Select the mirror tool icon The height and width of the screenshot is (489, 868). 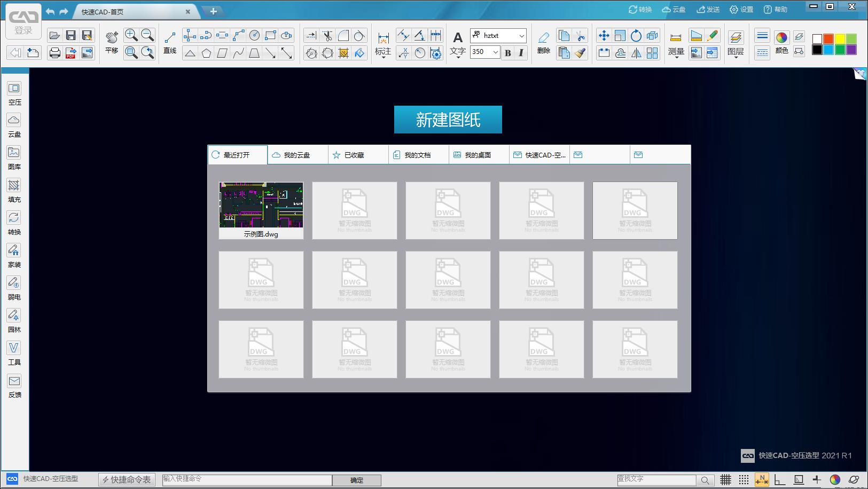636,53
